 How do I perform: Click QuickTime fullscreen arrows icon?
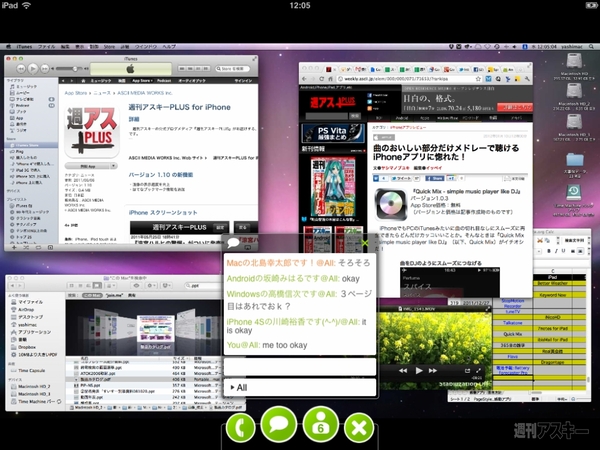pos(478,370)
